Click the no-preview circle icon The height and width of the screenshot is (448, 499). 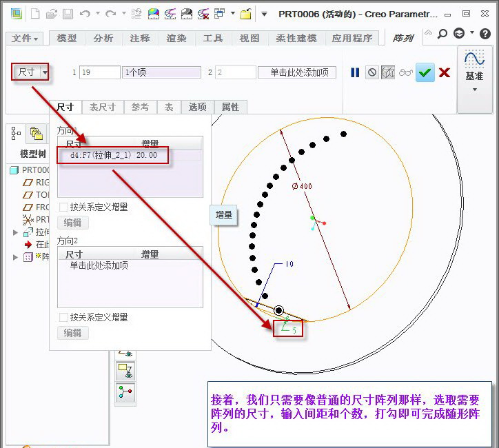(x=372, y=72)
